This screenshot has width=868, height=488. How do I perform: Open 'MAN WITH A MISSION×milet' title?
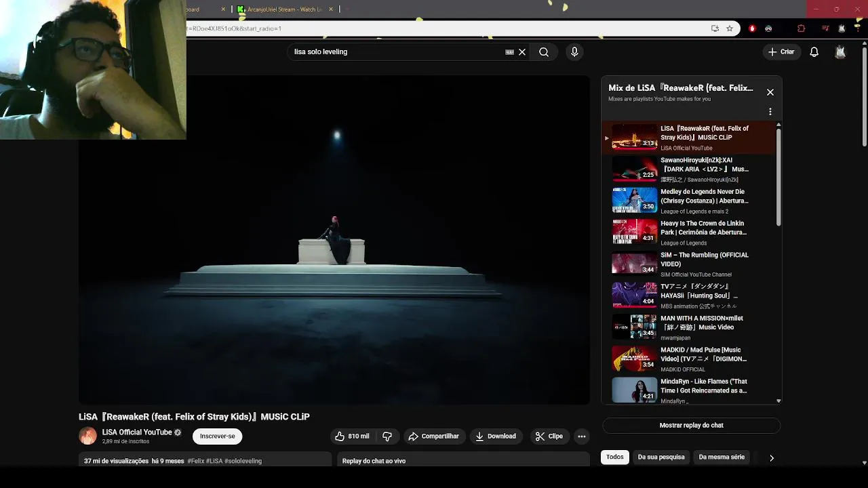coord(702,323)
